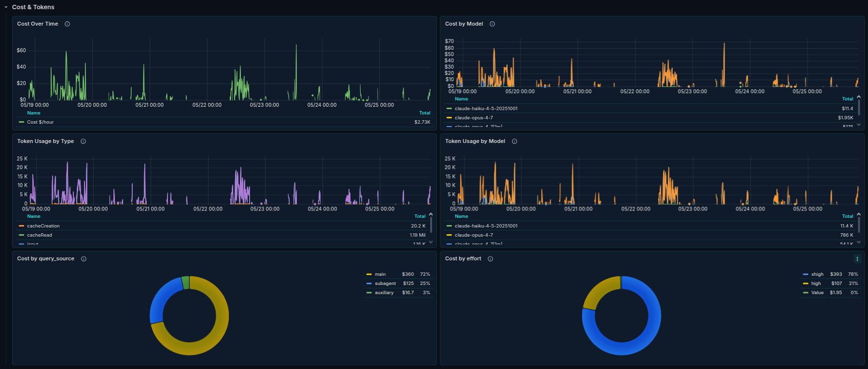This screenshot has width=868, height=369.
Task: Click the main legend color swatch
Action: [x=369, y=274]
